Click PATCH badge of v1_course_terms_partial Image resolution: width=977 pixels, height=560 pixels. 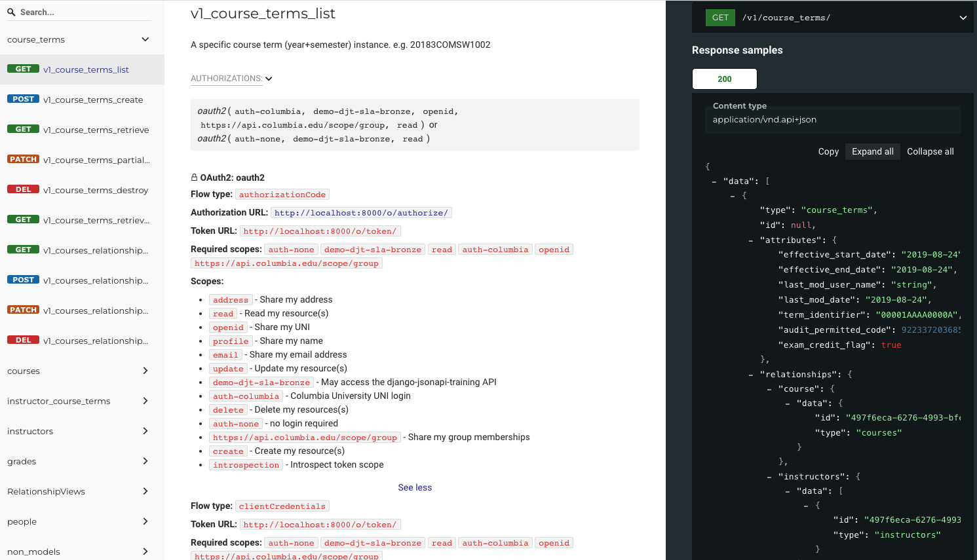click(23, 159)
